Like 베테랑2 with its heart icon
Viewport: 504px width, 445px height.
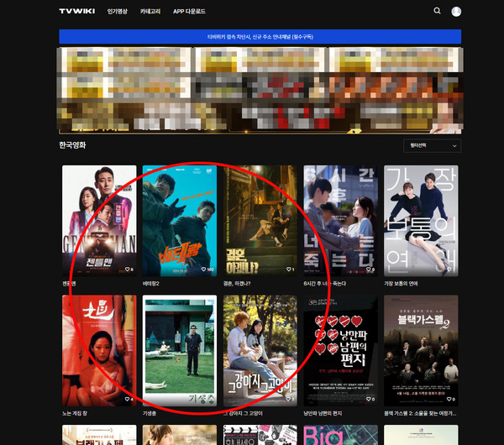(203, 270)
